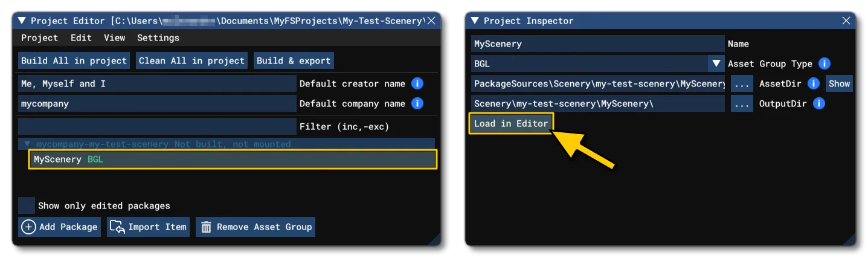Open info icon beside OutputDir
This screenshot has width=868, height=258.
pyautogui.click(x=818, y=103)
